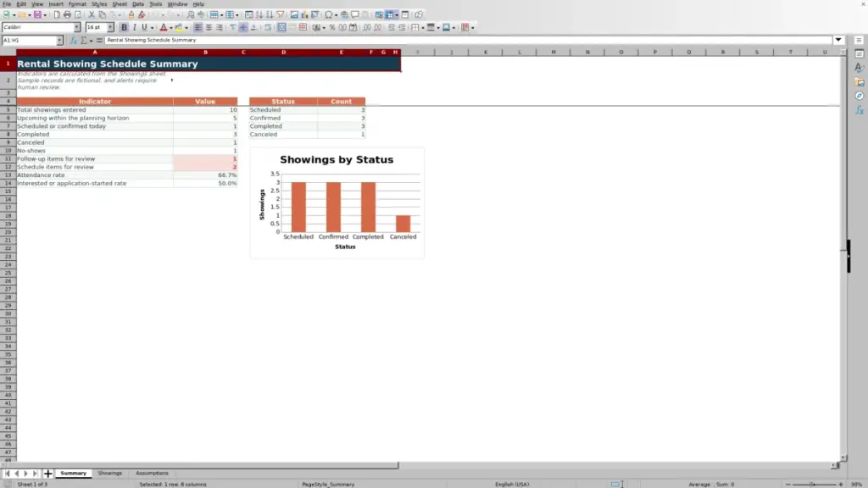Image resolution: width=868 pixels, height=488 pixels.
Task: Open the Format menu
Action: point(77,4)
